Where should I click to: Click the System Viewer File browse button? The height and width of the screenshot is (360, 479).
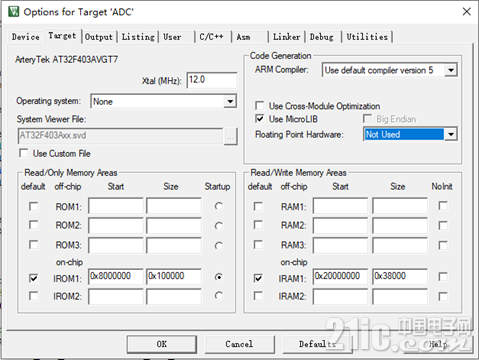point(230,136)
